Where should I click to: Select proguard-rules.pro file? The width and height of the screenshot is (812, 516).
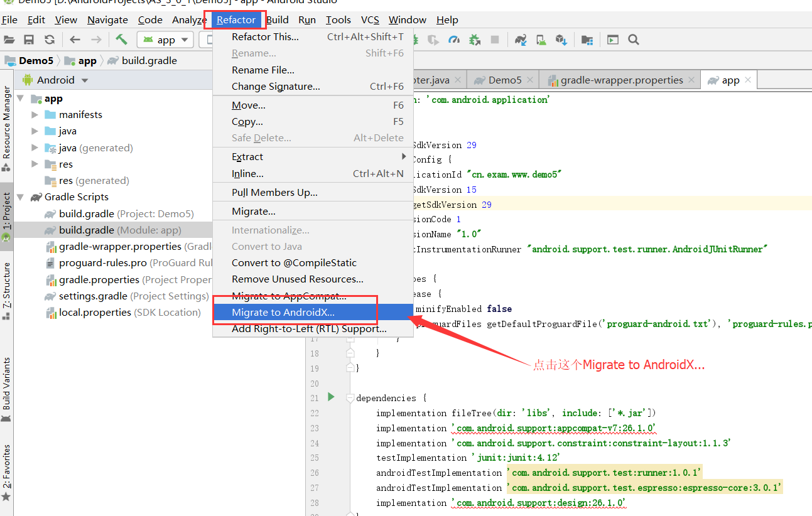[129, 263]
